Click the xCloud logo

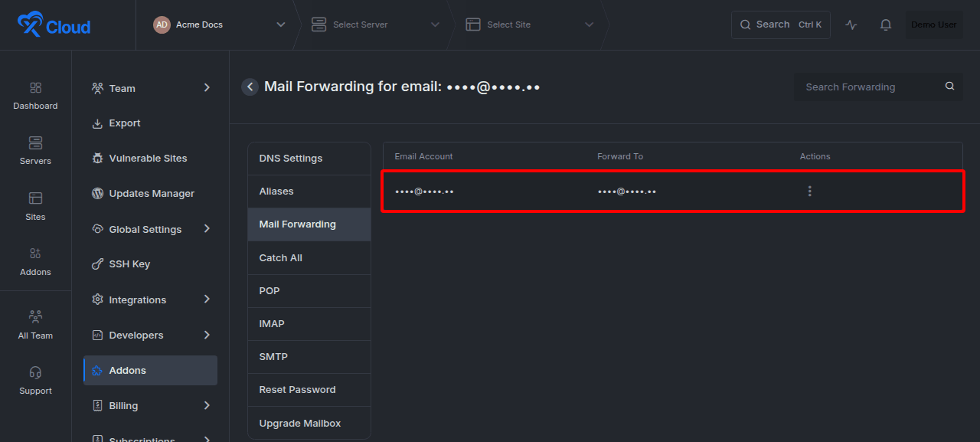point(54,25)
